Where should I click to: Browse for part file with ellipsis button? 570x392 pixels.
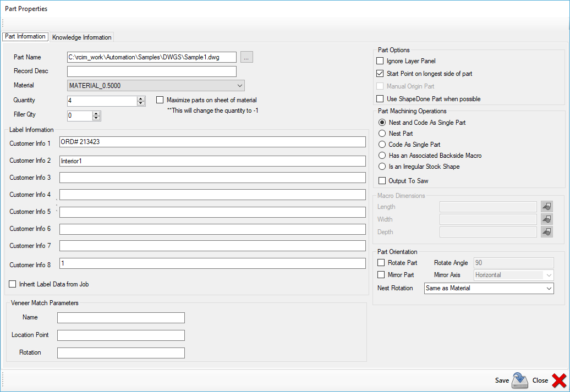coord(246,57)
